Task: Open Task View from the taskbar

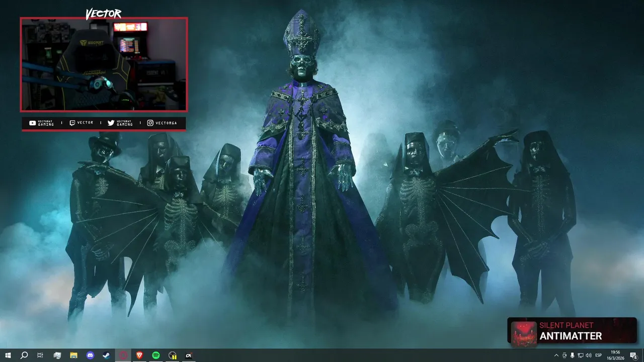Action: click(x=40, y=355)
